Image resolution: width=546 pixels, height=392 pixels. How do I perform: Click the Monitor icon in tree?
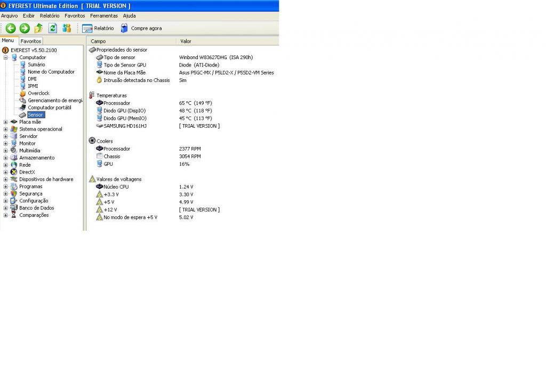[x=14, y=143]
